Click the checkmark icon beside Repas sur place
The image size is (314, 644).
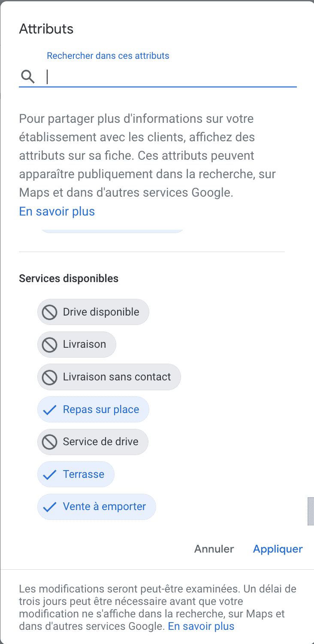pos(50,410)
